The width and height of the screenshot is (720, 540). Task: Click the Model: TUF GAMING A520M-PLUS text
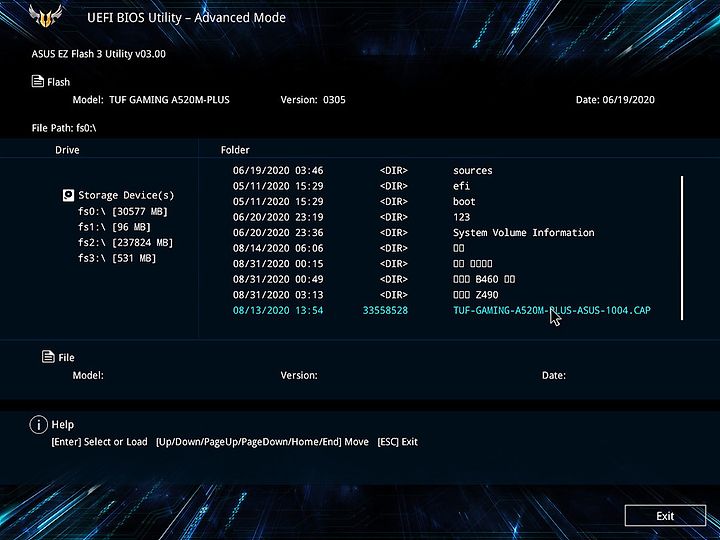151,100
